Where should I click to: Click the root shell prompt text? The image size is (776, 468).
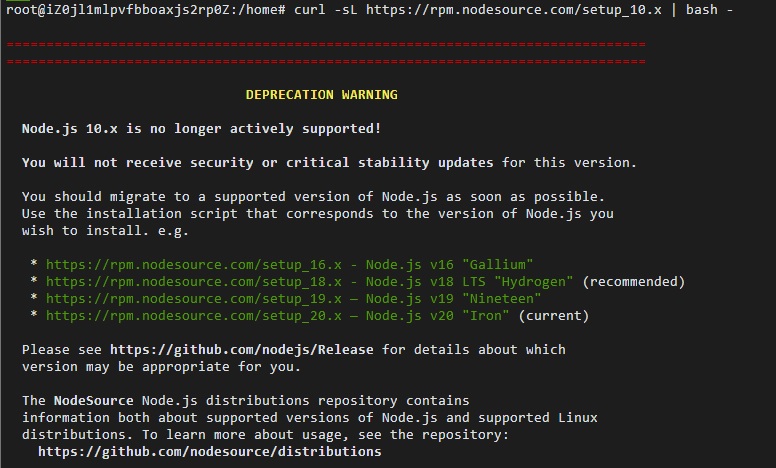[146, 9]
